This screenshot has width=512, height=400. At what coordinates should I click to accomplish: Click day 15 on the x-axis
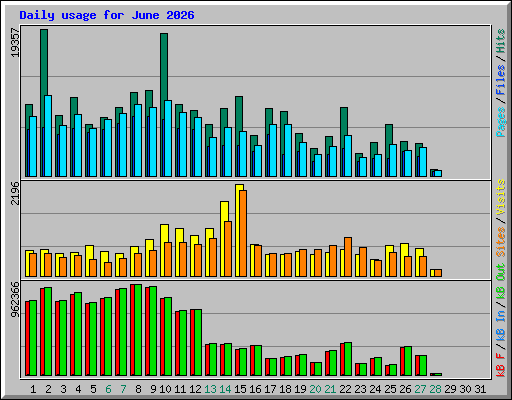[240, 389]
